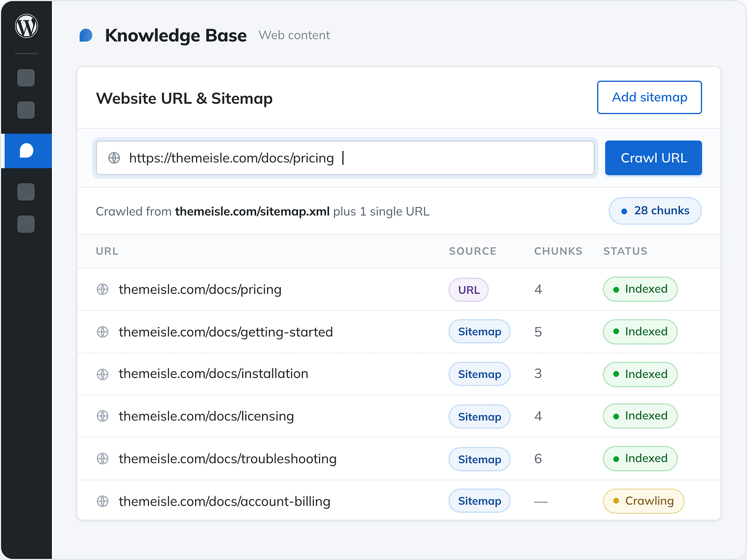This screenshot has height=560, width=747.
Task: Click the WordPress logo in the sidebar
Action: tap(26, 26)
